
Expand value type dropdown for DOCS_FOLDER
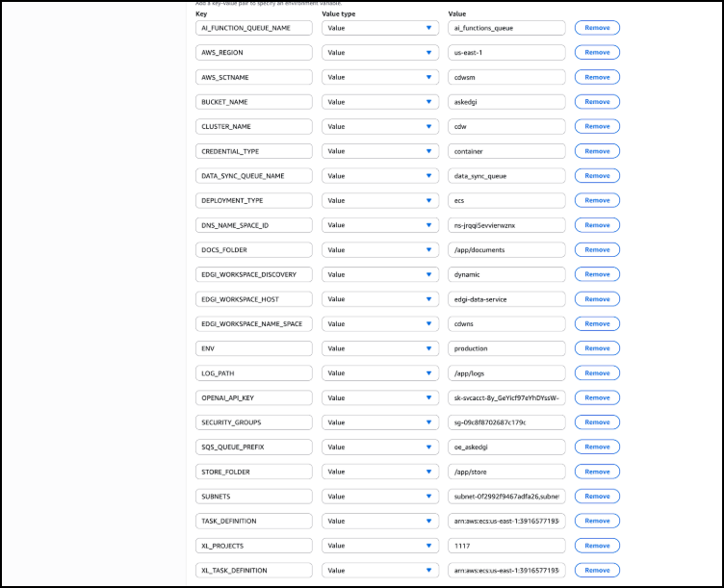380,249
